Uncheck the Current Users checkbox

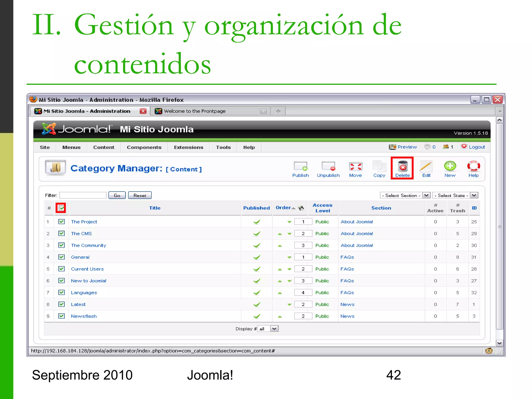tap(61, 269)
